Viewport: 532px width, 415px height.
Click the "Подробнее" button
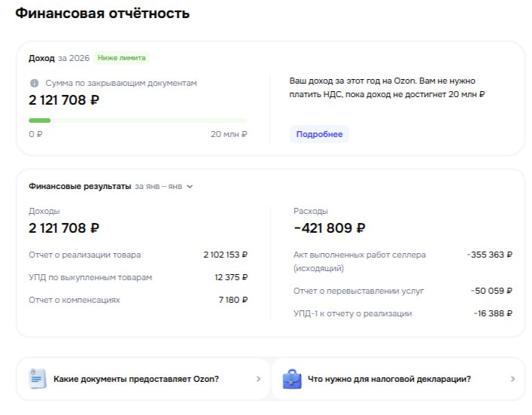coord(319,134)
